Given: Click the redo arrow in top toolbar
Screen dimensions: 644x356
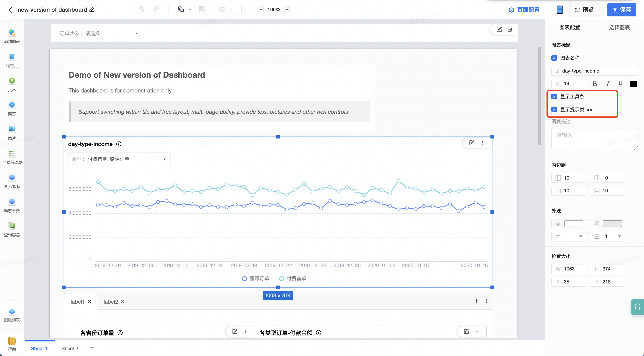Looking at the screenshot, I should tap(156, 9).
